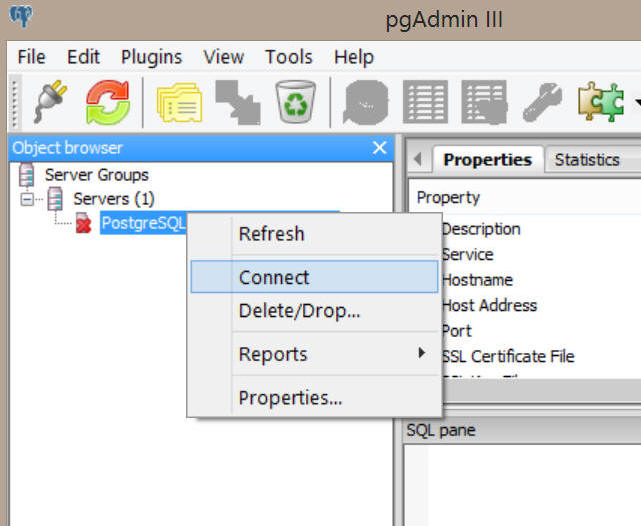Open the File menu
This screenshot has height=526, width=641.
point(31,57)
